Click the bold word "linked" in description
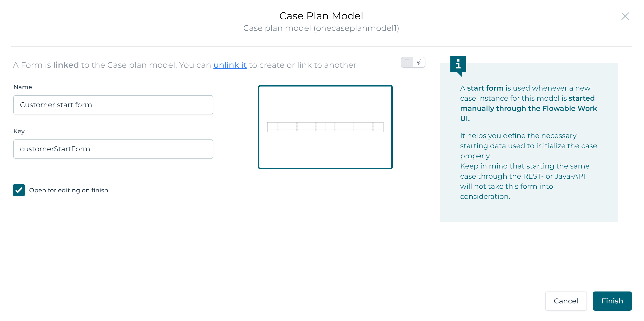Screen dimensions: 644x321 click(x=66, y=65)
